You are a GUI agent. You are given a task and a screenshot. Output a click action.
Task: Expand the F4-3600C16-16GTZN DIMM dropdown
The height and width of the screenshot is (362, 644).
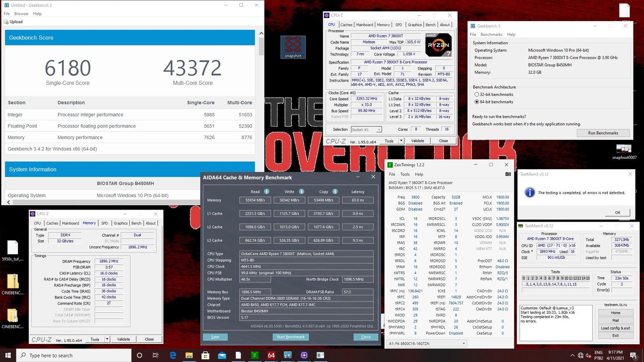(x=464, y=343)
